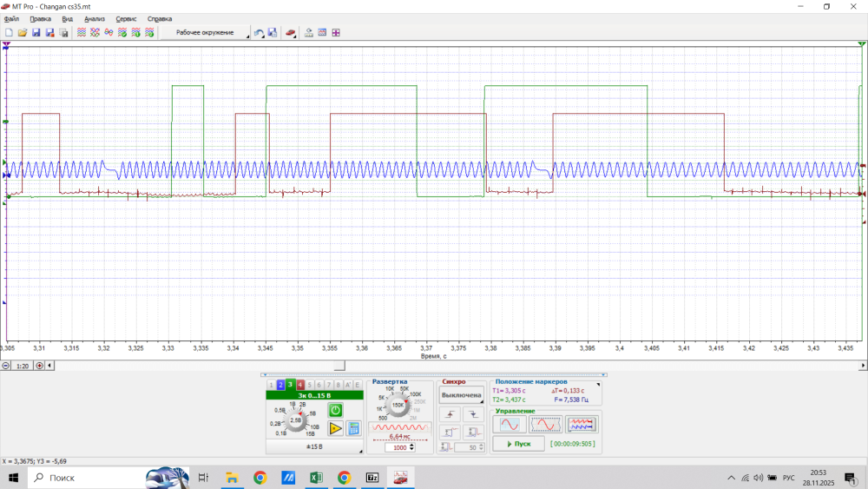The width and height of the screenshot is (868, 489).
Task: Open the Анализ menu
Action: tap(94, 18)
